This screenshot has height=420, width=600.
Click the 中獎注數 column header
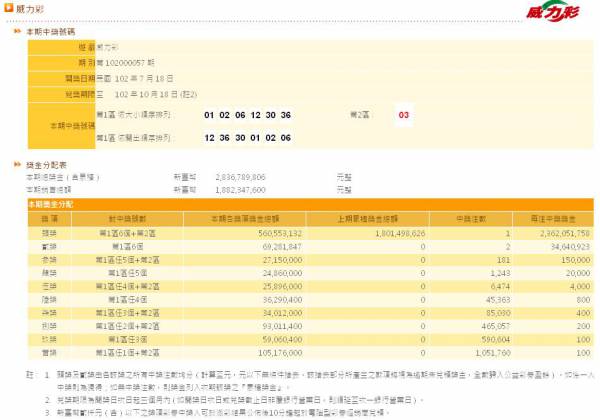click(x=471, y=219)
